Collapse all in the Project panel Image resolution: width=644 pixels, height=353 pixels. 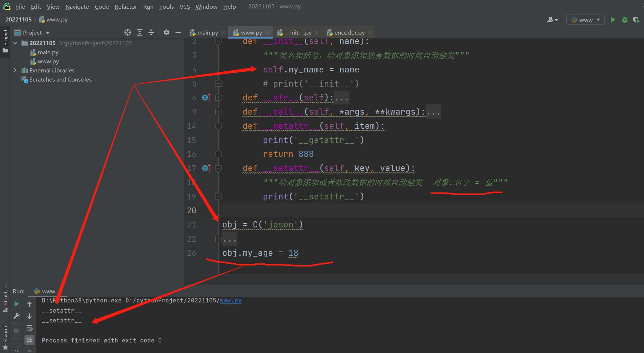pos(151,33)
